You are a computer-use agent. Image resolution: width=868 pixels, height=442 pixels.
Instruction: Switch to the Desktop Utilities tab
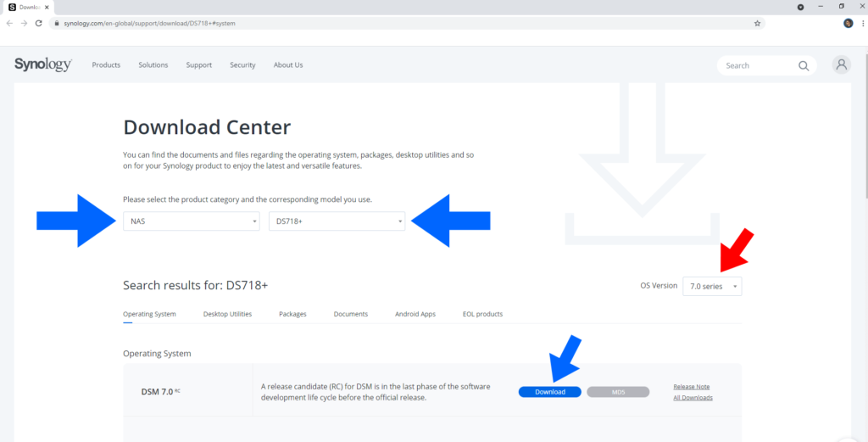pos(227,314)
